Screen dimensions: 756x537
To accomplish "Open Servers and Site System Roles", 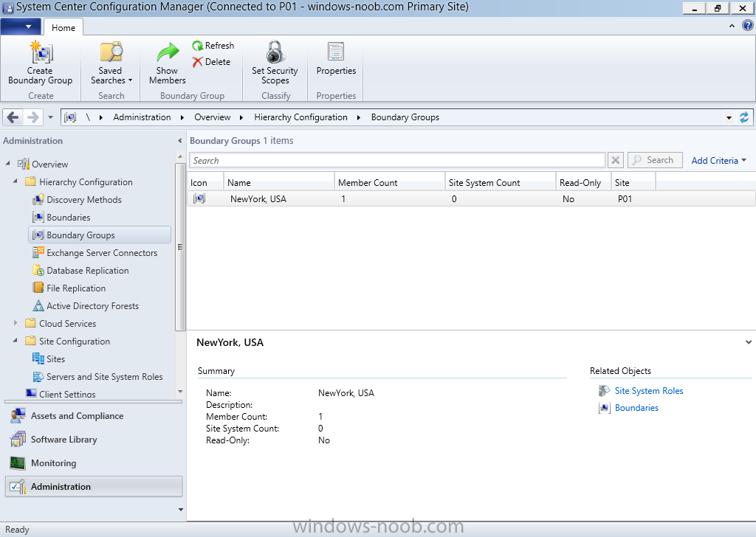I will pos(105,377).
